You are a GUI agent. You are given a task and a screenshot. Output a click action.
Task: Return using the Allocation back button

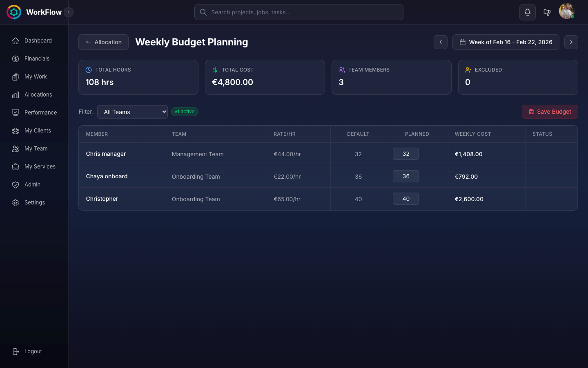click(x=103, y=42)
